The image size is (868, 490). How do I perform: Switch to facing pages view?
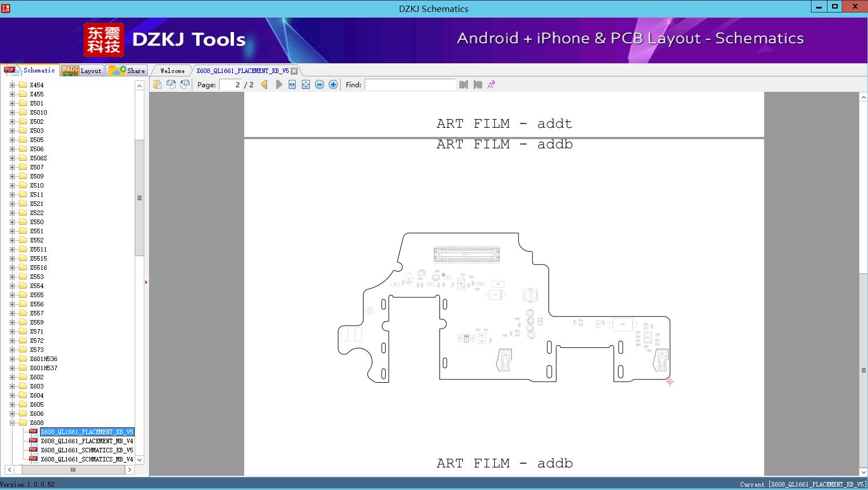coord(184,84)
